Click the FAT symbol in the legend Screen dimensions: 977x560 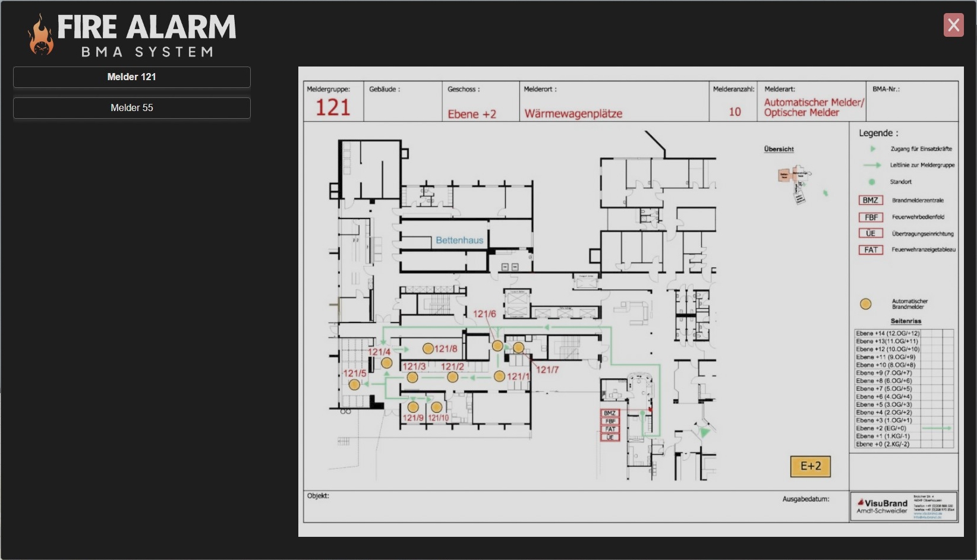[871, 250]
